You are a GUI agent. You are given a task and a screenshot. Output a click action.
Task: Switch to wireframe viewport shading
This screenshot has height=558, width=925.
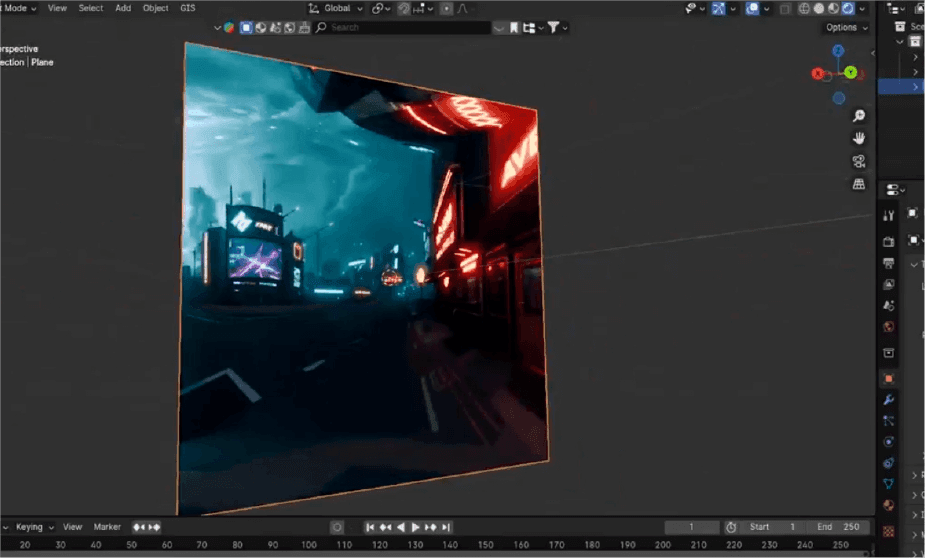tap(804, 8)
